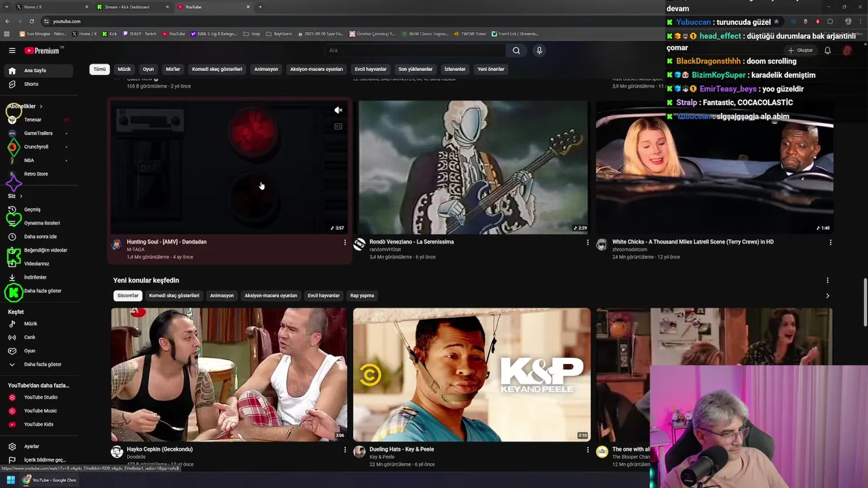
Task: Open the White Chicks Terry Crews thumbnail
Action: click(715, 167)
